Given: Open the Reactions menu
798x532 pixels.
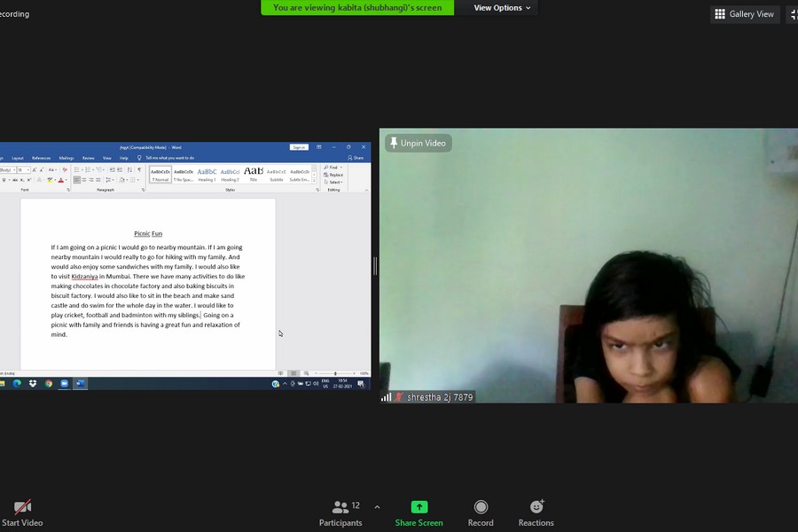Looking at the screenshot, I should 536,512.
